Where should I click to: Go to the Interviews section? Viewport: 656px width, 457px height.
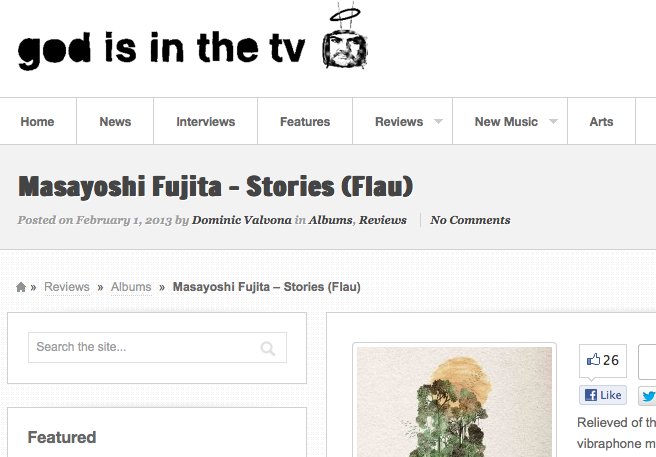pyautogui.click(x=205, y=122)
